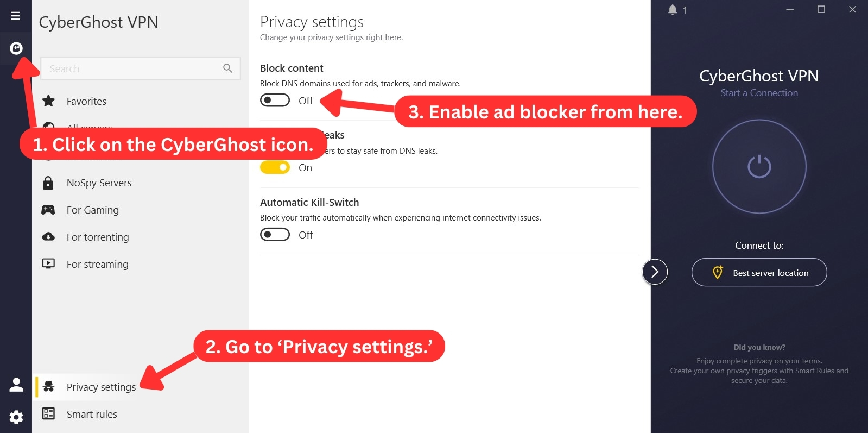Enable the Automatic Kill-Switch toggle
Viewport: 868px width, 433px height.
(275, 235)
